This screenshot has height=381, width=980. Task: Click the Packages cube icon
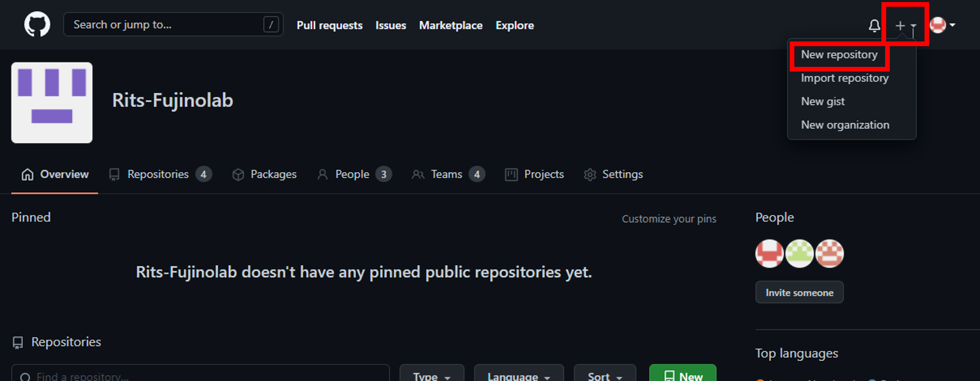coord(238,175)
